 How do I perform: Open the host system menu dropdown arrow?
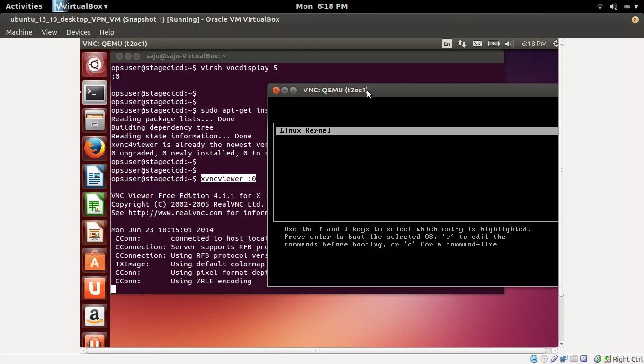pos(637,6)
